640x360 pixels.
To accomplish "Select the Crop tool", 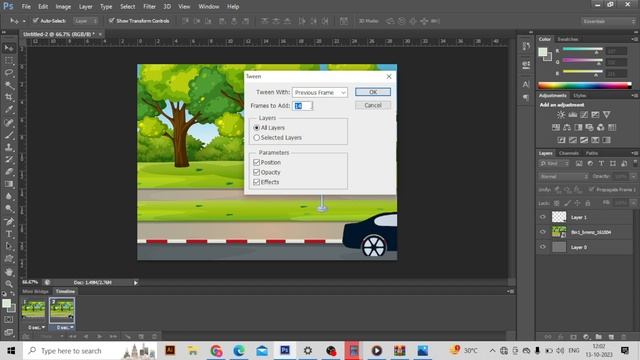I will coord(9,97).
